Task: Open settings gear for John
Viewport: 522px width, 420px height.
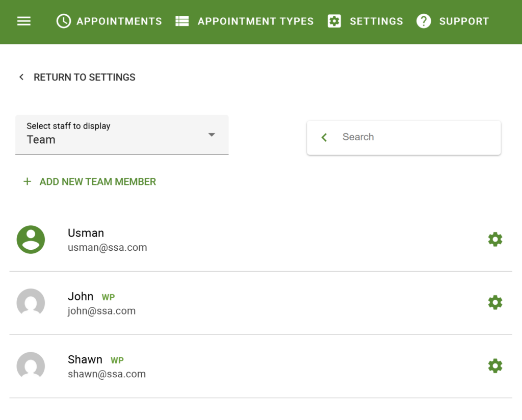Action: (x=495, y=303)
